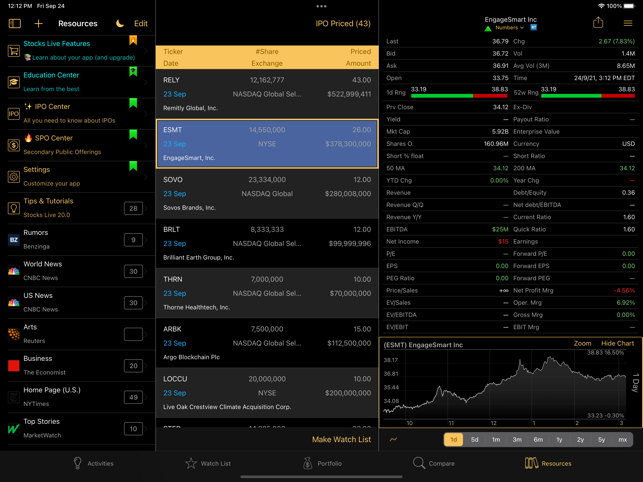Open the Numbers dropdown under EngageSmart
643x482 pixels.
tap(509, 28)
